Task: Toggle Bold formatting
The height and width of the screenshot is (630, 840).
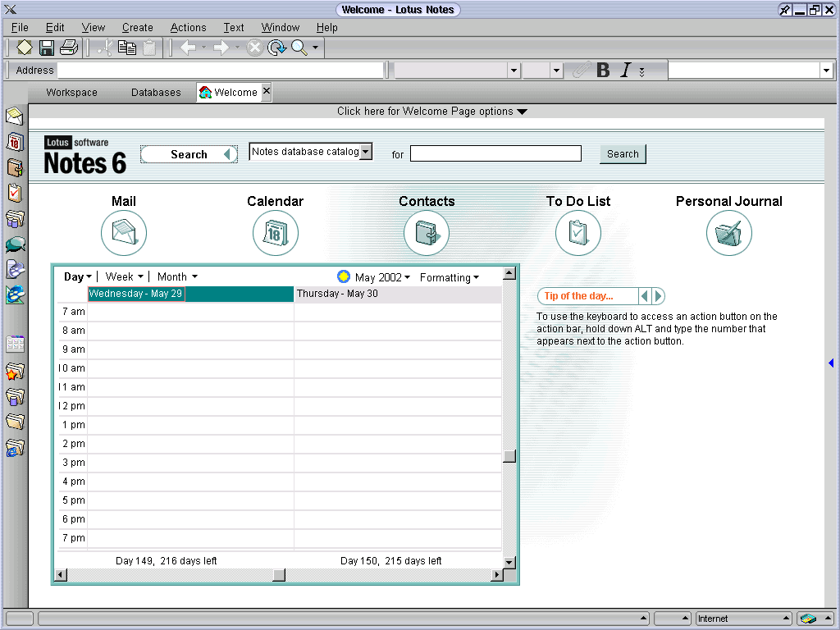Action: pos(603,71)
